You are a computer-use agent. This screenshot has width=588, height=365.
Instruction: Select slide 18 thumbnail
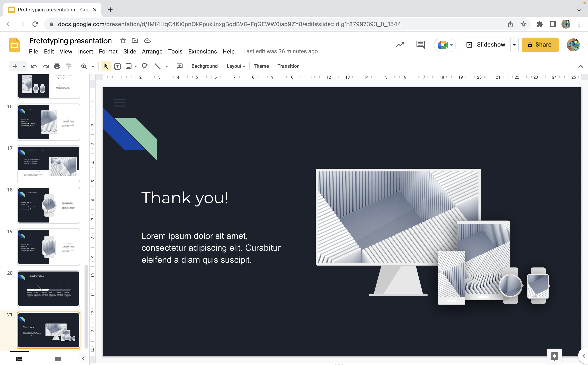tap(49, 205)
